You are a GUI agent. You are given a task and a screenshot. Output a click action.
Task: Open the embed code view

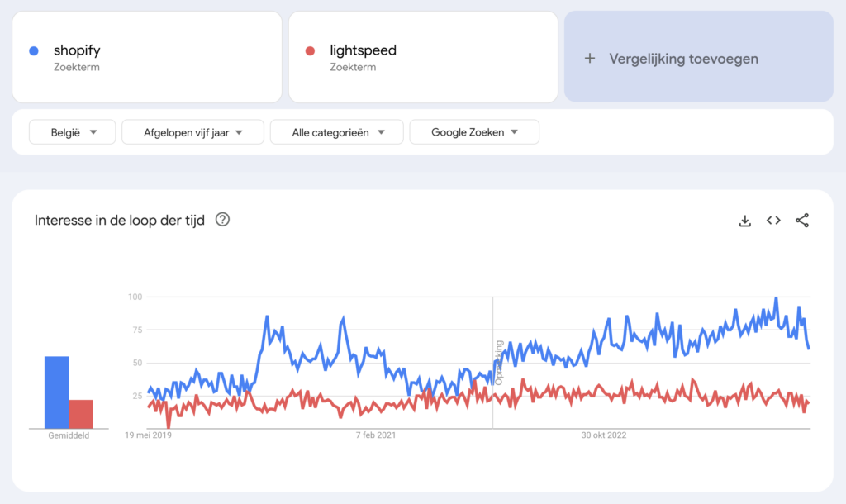773,221
